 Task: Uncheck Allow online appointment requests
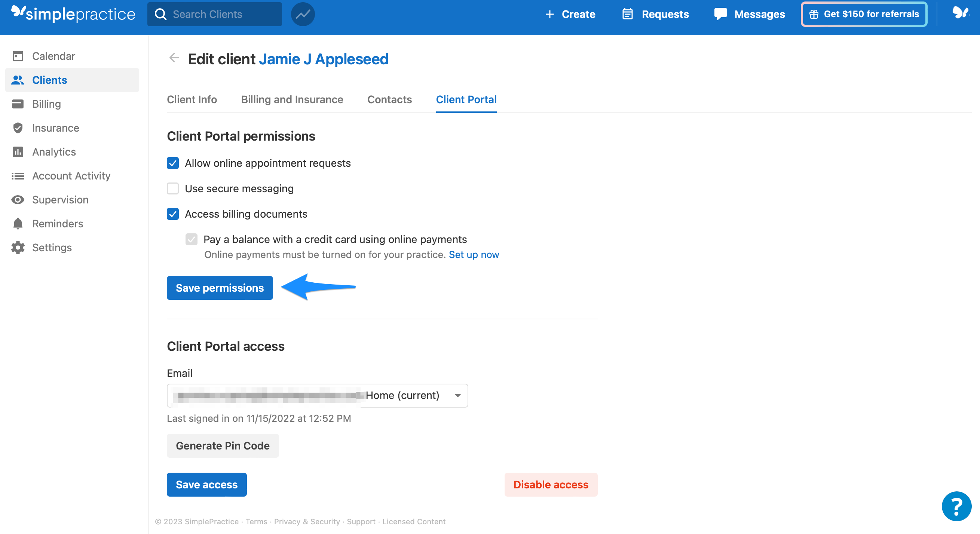pyautogui.click(x=173, y=163)
